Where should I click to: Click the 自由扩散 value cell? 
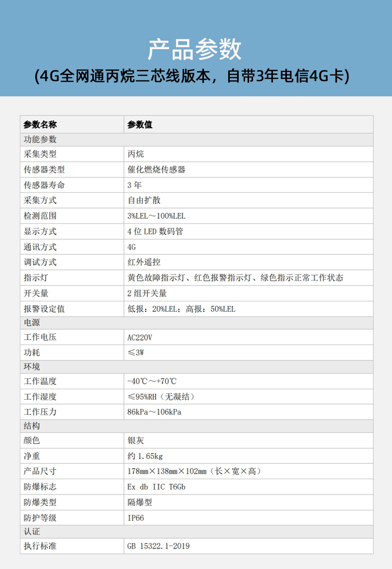click(x=144, y=201)
